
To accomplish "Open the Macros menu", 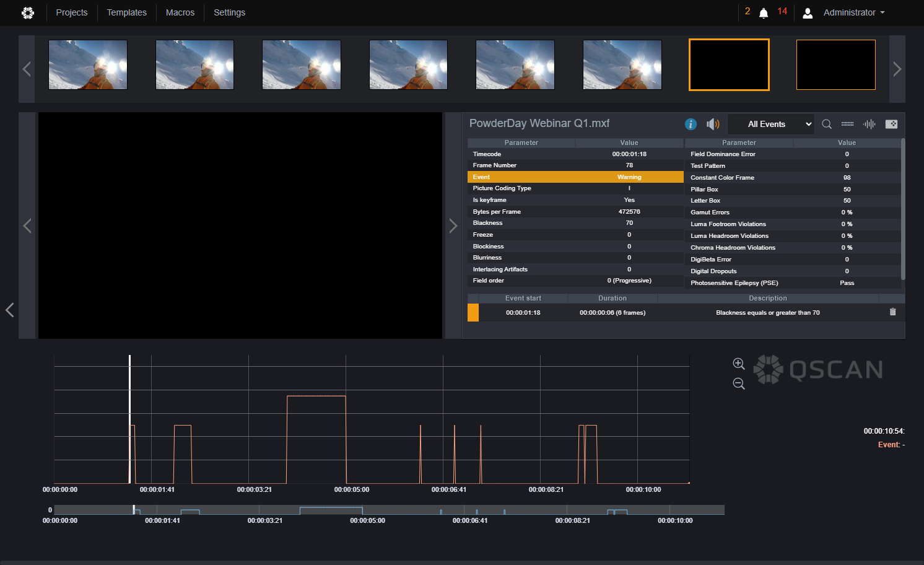I will (180, 12).
